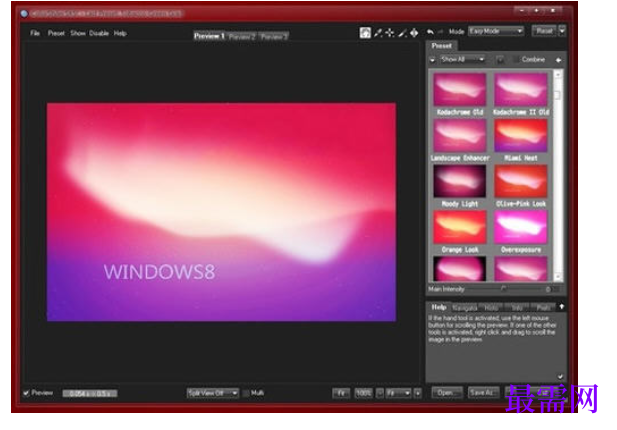Click the Main Intensity slider
Image resolution: width=617 pixels, height=430 pixels.
[506, 289]
